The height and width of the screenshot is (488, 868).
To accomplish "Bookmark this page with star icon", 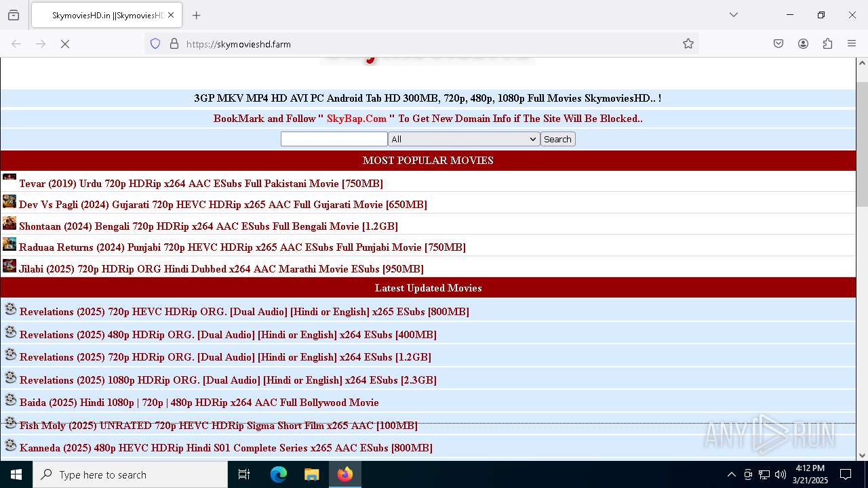I will tap(688, 43).
